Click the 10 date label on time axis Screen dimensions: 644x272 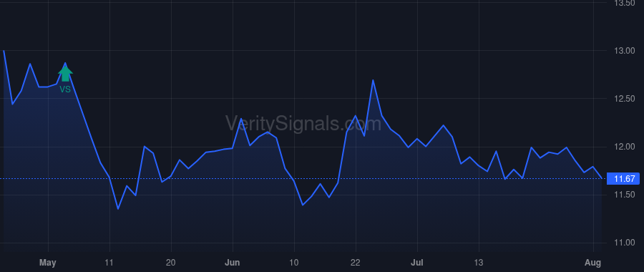click(294, 263)
